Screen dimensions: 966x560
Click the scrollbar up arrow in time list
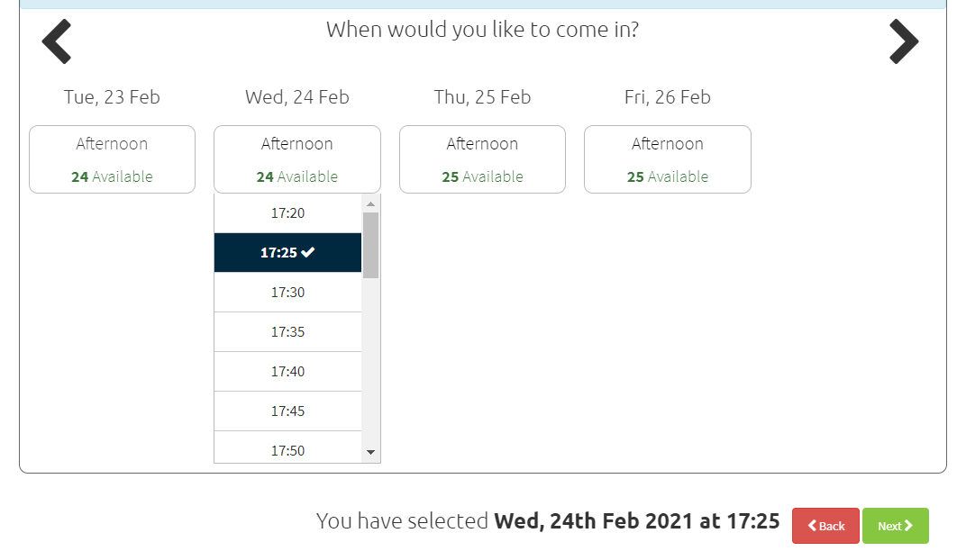[x=370, y=203]
